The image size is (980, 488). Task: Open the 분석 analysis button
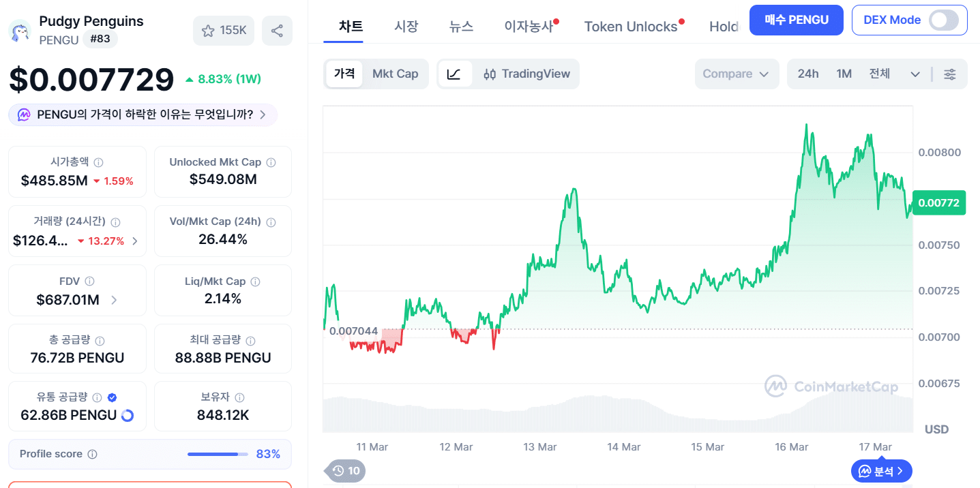point(881,470)
